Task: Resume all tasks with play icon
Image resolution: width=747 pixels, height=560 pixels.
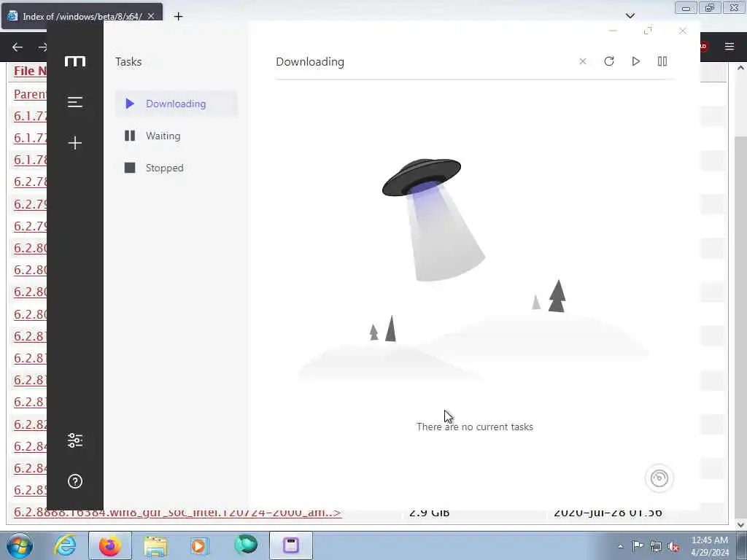Action: pyautogui.click(x=635, y=61)
